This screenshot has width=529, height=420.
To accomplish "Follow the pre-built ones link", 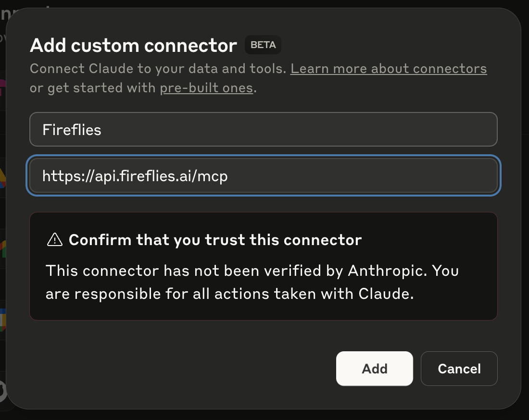I will (x=206, y=88).
